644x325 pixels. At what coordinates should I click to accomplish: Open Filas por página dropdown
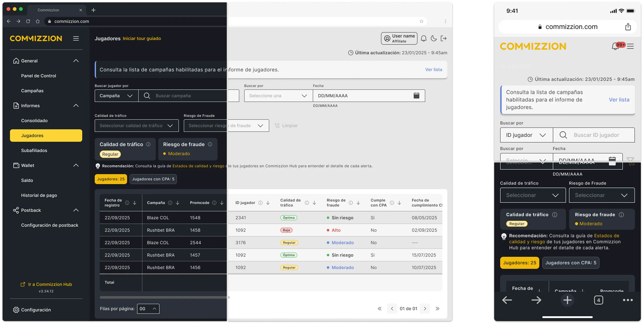148,309
